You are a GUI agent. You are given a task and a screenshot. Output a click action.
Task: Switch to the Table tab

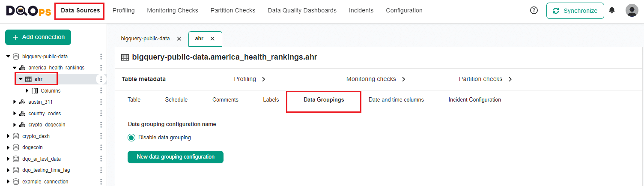point(134,100)
